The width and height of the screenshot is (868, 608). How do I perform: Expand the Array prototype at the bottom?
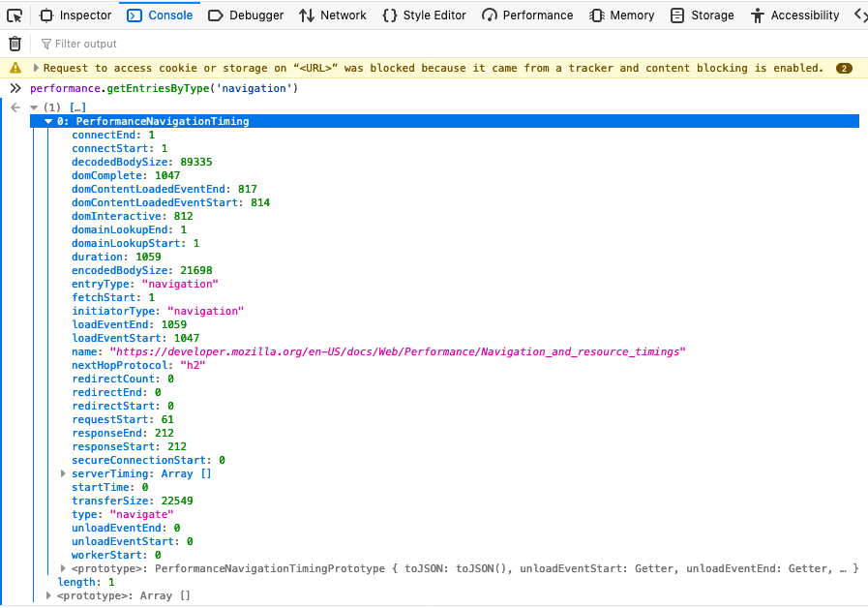pyautogui.click(x=47, y=595)
